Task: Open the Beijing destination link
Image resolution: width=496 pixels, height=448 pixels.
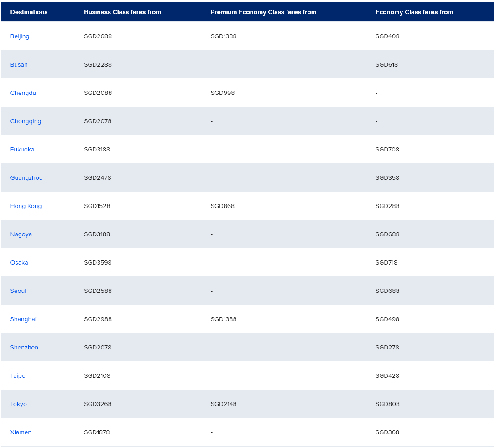Action: [x=20, y=36]
